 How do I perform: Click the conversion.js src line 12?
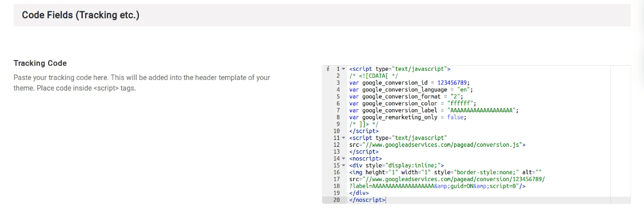coord(437,145)
